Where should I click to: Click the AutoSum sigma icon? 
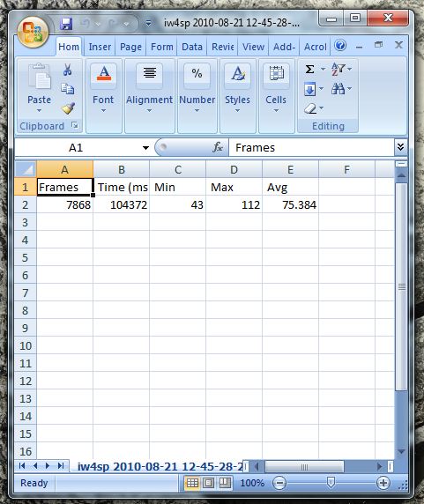click(309, 69)
